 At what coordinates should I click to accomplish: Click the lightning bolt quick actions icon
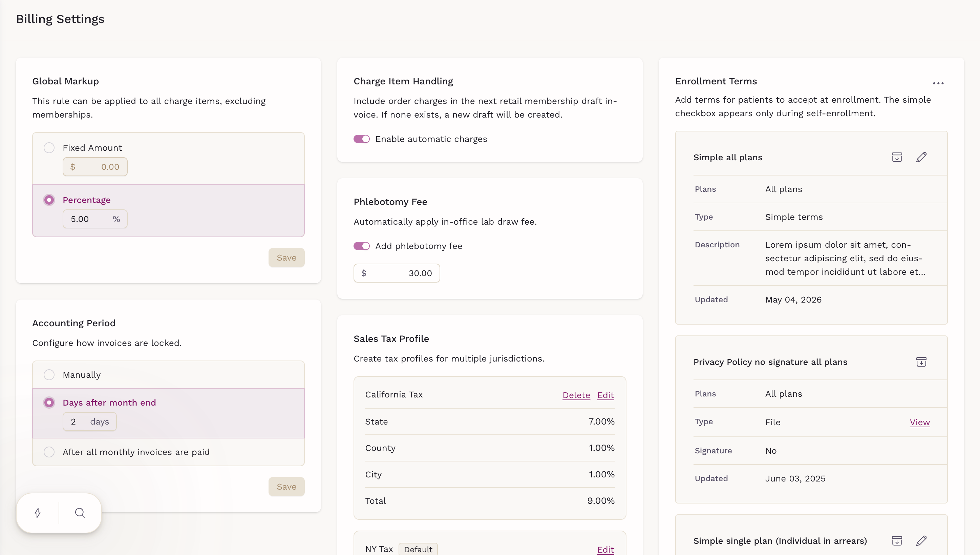click(38, 513)
